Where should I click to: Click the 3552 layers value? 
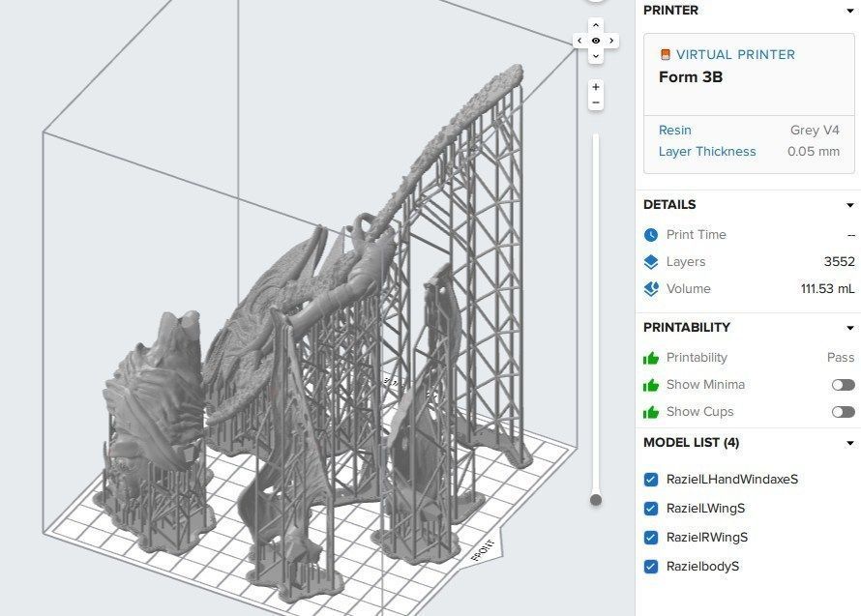point(839,262)
